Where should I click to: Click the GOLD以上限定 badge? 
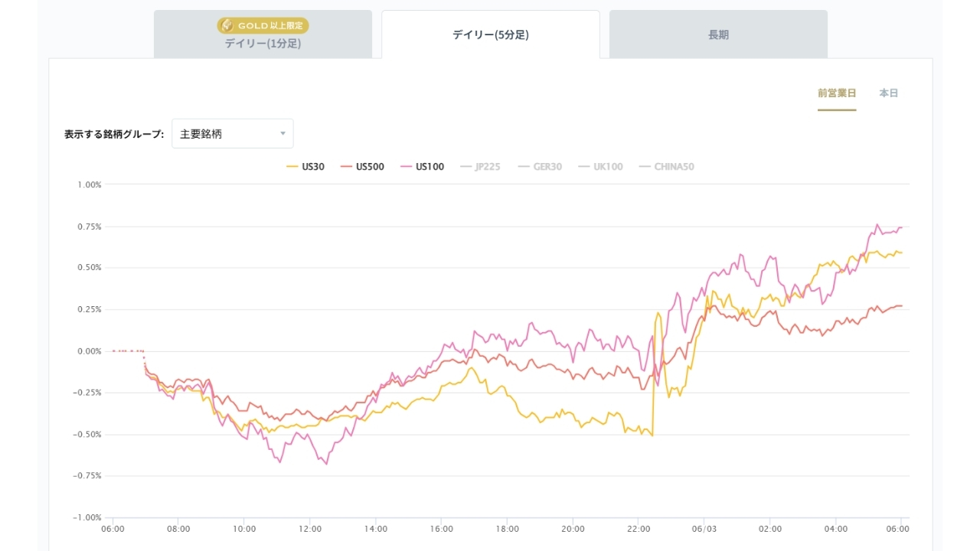tap(263, 25)
